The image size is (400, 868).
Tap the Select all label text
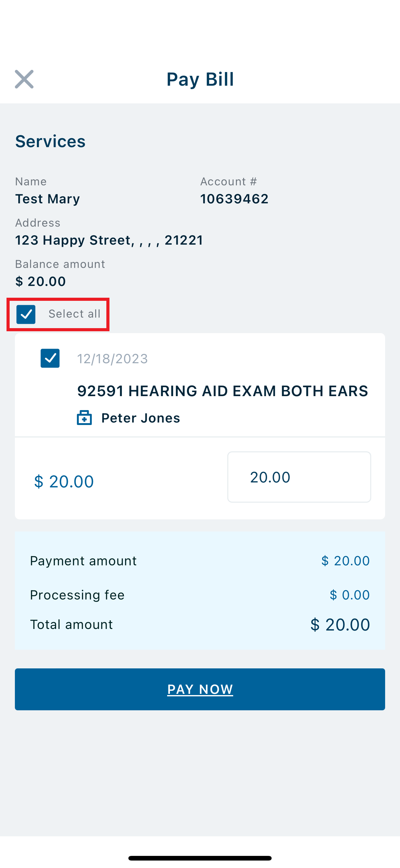(74, 314)
